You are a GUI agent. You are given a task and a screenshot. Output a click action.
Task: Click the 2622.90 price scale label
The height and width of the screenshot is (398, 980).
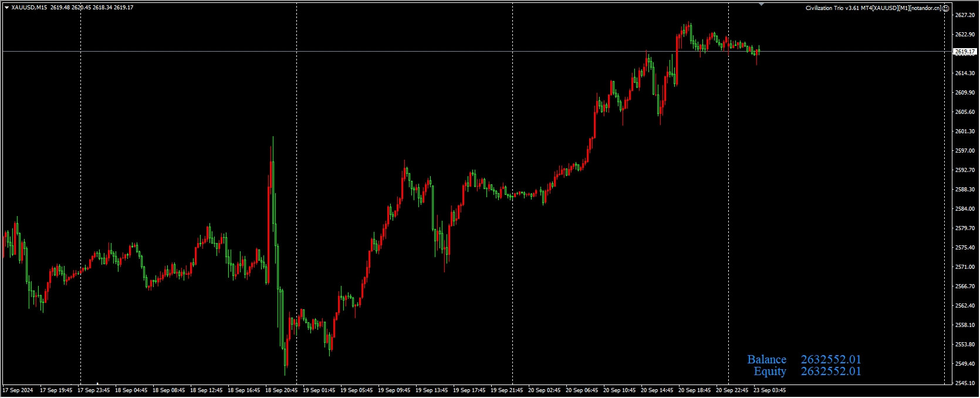click(964, 35)
